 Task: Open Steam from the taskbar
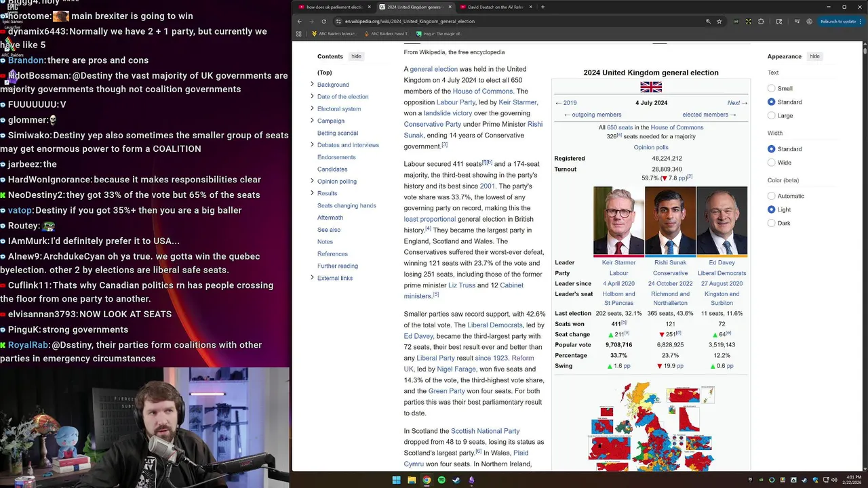[456, 480]
